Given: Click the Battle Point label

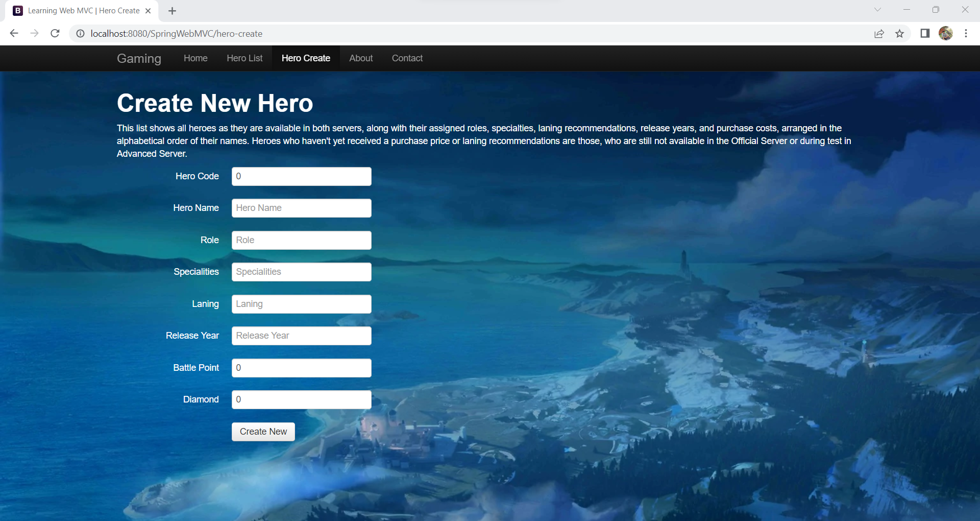Looking at the screenshot, I should click(196, 368).
